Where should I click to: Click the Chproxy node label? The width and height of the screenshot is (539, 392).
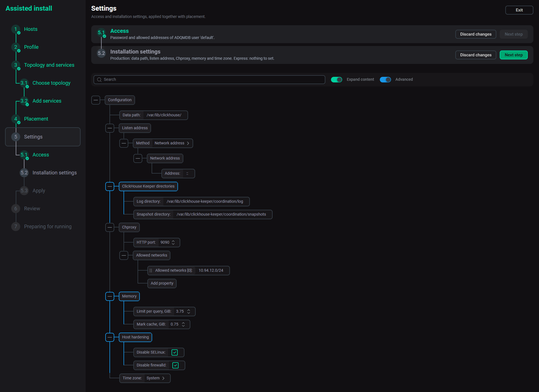coord(129,227)
